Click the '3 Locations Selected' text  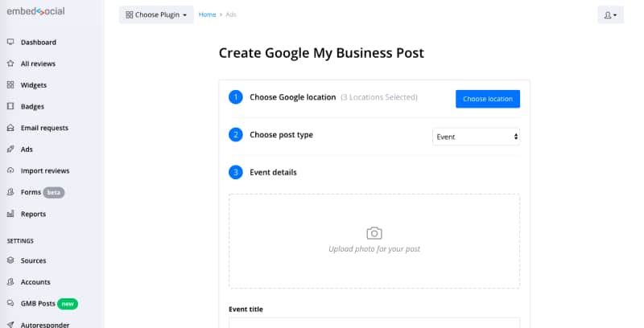tap(379, 97)
